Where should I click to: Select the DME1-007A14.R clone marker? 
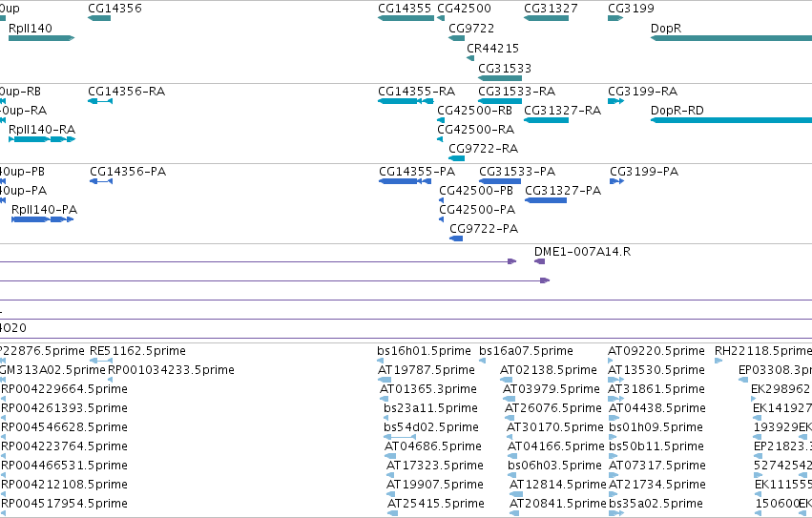point(540,261)
